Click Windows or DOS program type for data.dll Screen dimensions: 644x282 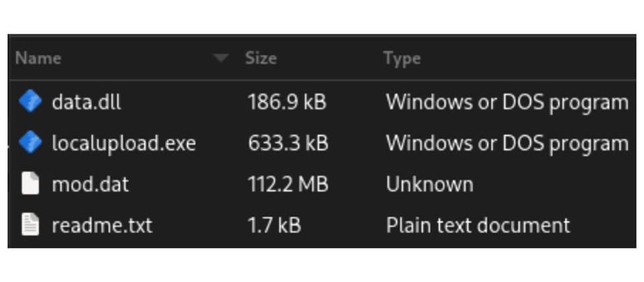point(507,102)
